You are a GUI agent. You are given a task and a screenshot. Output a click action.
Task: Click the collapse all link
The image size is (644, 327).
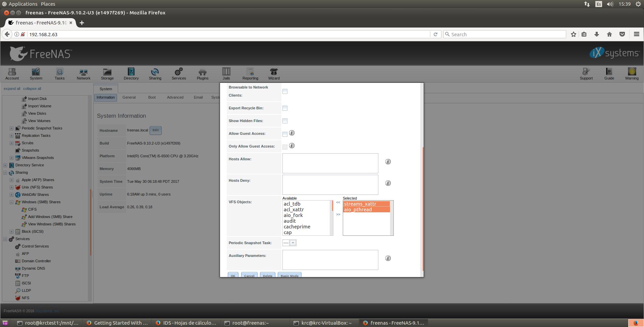coord(32,89)
